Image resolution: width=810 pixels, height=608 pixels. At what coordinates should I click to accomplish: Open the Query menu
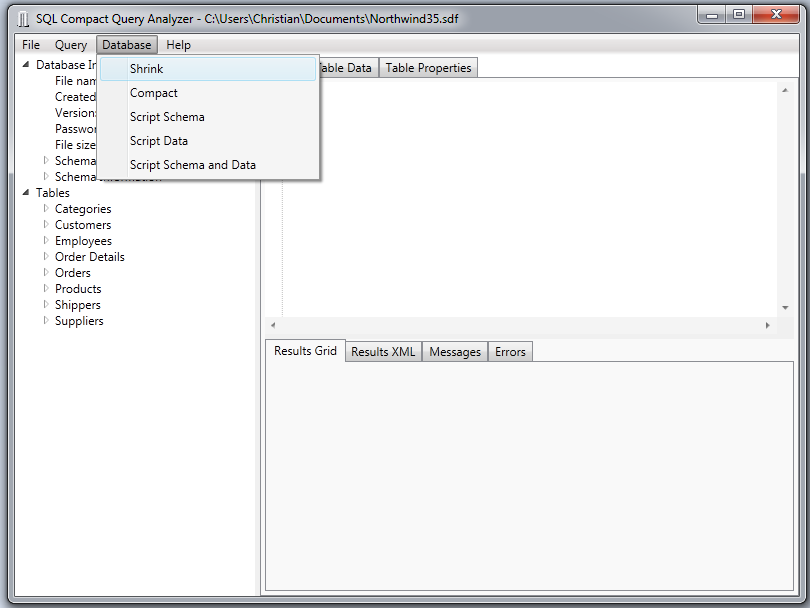click(x=71, y=45)
